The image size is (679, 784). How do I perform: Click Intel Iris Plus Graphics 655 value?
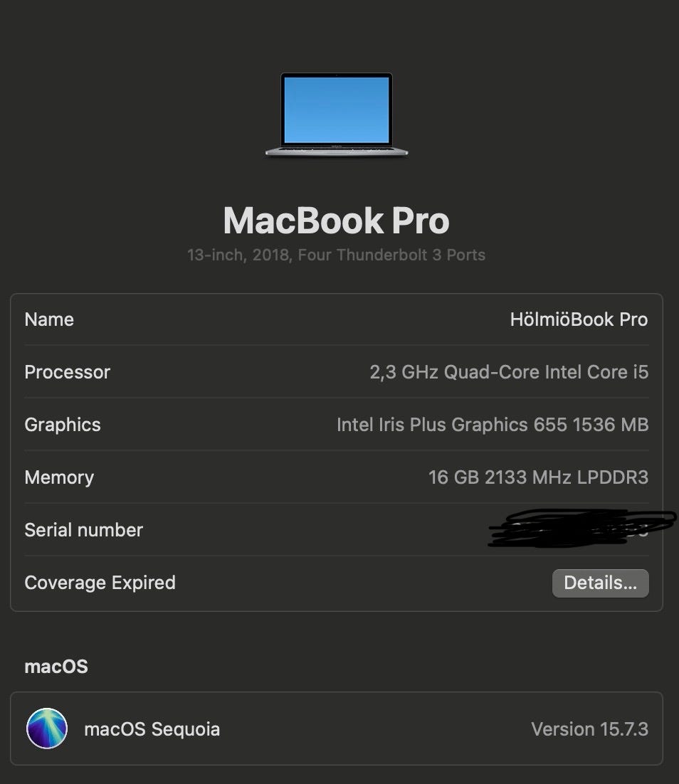[x=493, y=425]
